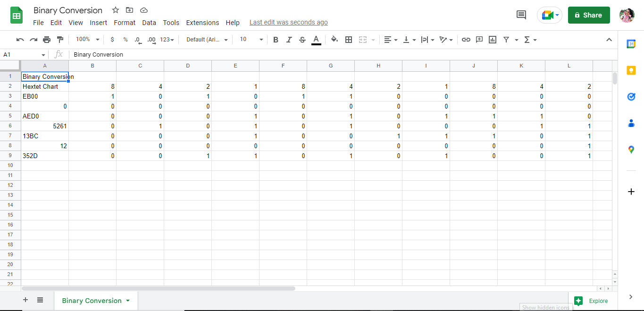
Task: Open the comment history icon
Action: coord(521,15)
